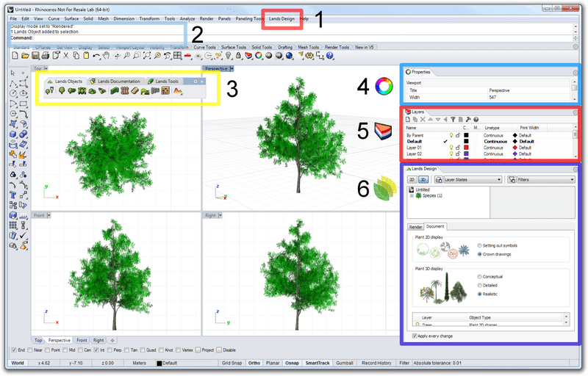The image size is (588, 376).
Task: Click the round tree icon in Lands Objects
Action: [62, 90]
